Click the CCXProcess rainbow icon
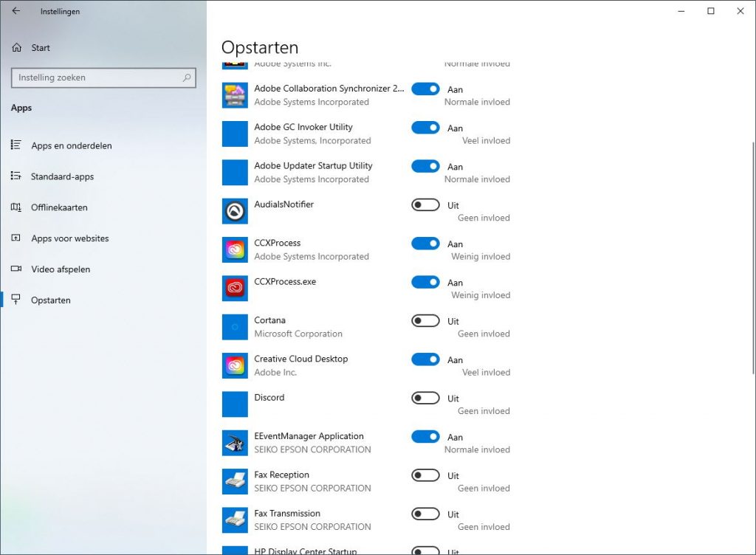The image size is (756, 555). tap(235, 249)
